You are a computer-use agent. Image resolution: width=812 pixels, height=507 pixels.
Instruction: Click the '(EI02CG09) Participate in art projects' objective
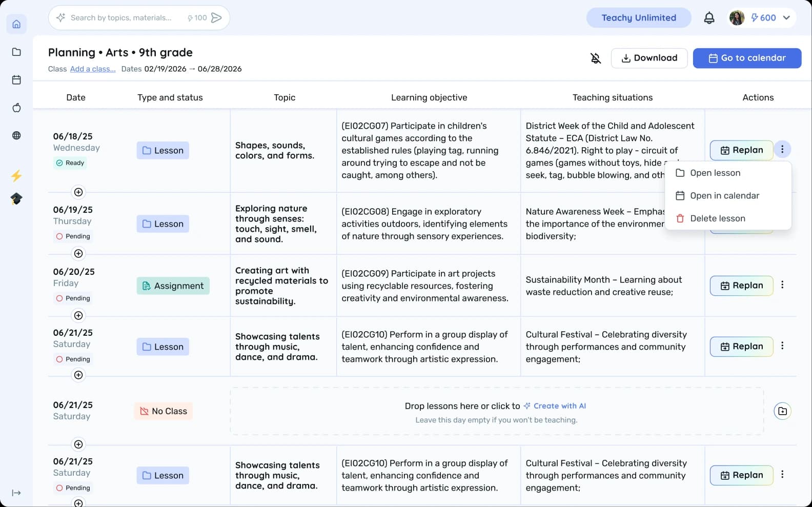tap(425, 286)
